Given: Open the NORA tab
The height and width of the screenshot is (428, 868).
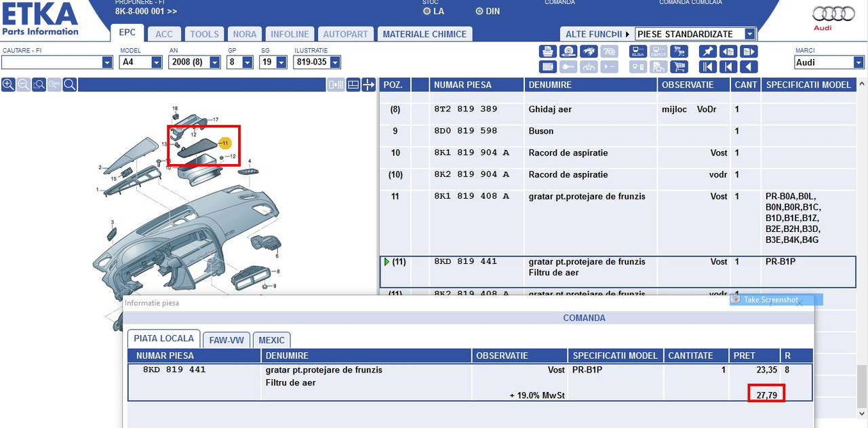Looking at the screenshot, I should coord(245,34).
